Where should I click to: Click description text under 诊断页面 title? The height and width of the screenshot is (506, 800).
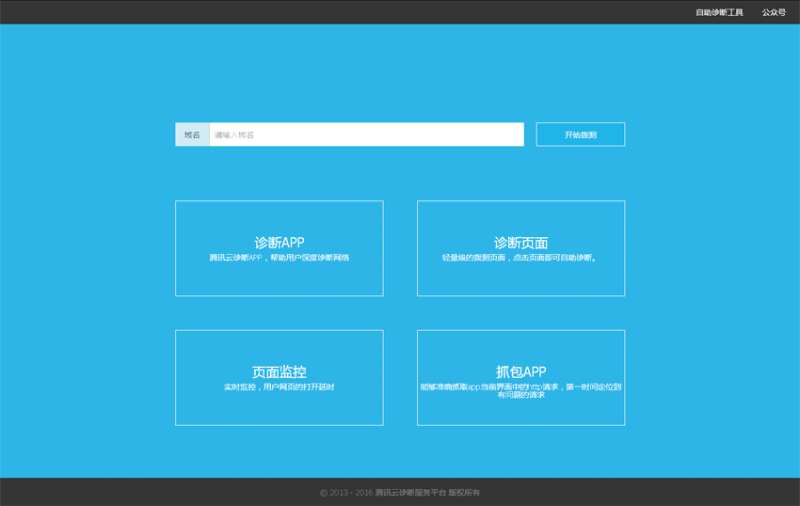[520, 257]
